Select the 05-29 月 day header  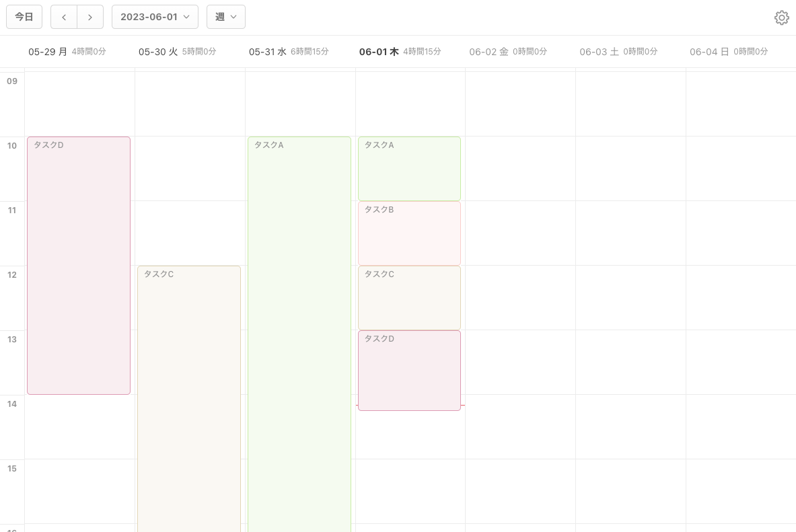[48, 52]
